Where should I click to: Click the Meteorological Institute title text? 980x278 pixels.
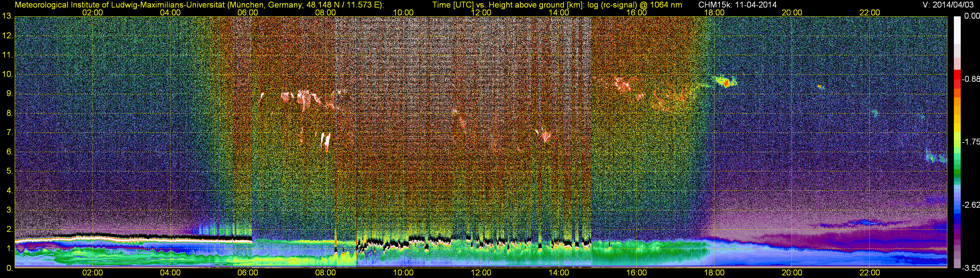(x=199, y=5)
